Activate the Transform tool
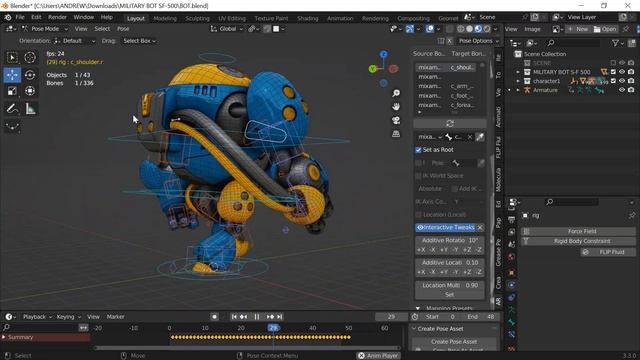 point(30,91)
